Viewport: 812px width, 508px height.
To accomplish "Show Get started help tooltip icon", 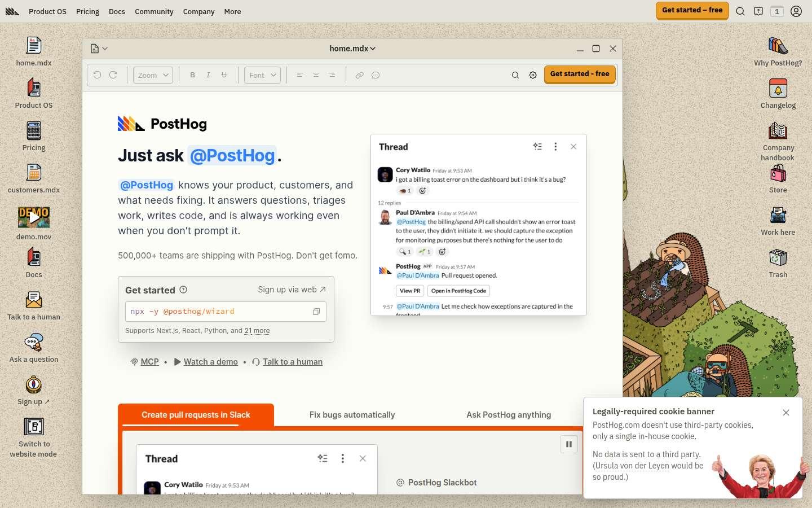I will [183, 290].
